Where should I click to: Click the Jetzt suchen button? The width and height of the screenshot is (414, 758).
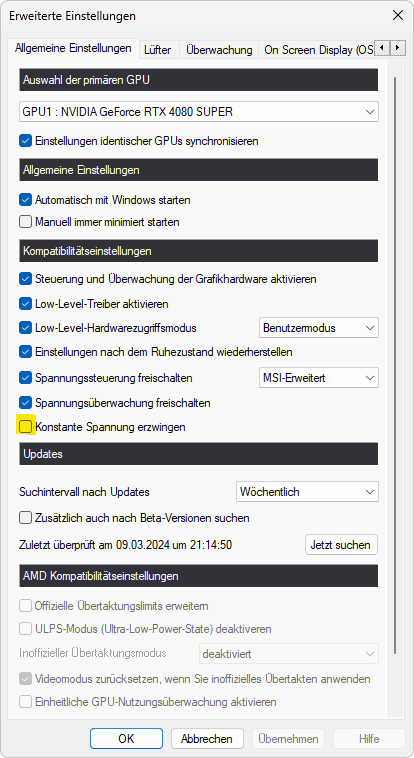[x=341, y=545]
